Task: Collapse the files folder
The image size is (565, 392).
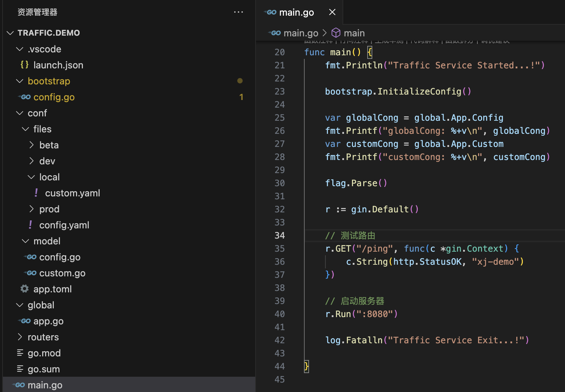Action: point(25,129)
